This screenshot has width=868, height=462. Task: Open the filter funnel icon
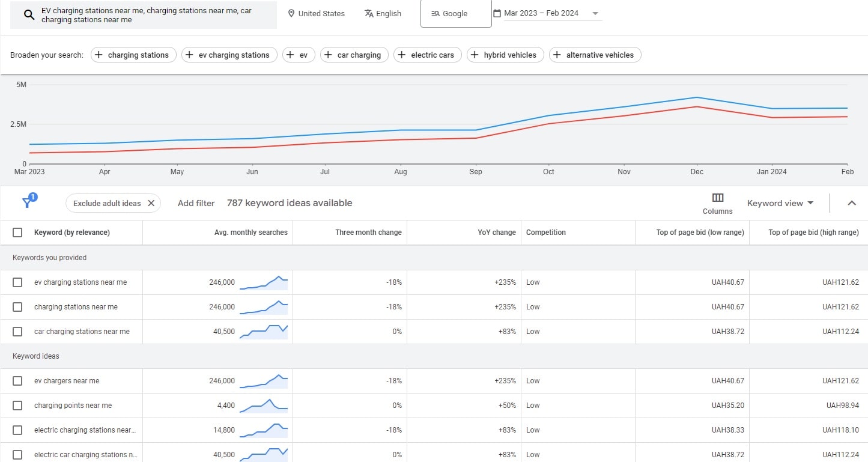28,202
